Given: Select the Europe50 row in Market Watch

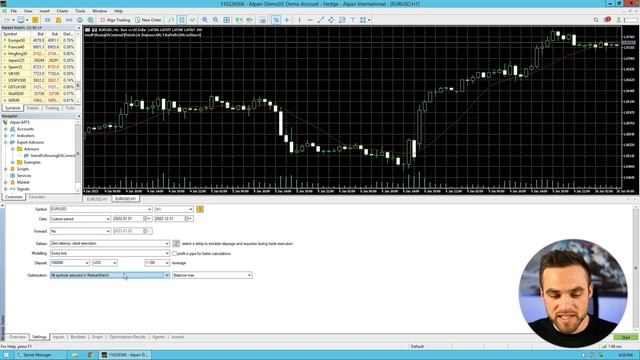Looking at the screenshot, I should pyautogui.click(x=39, y=40).
